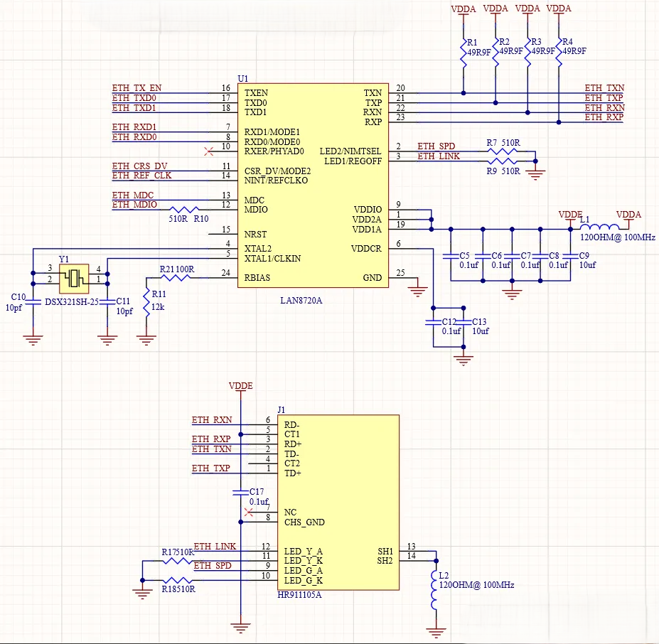Screen dimensions: 659x644
Task: Click the ETH_TXD0 net label
Action: (134, 98)
